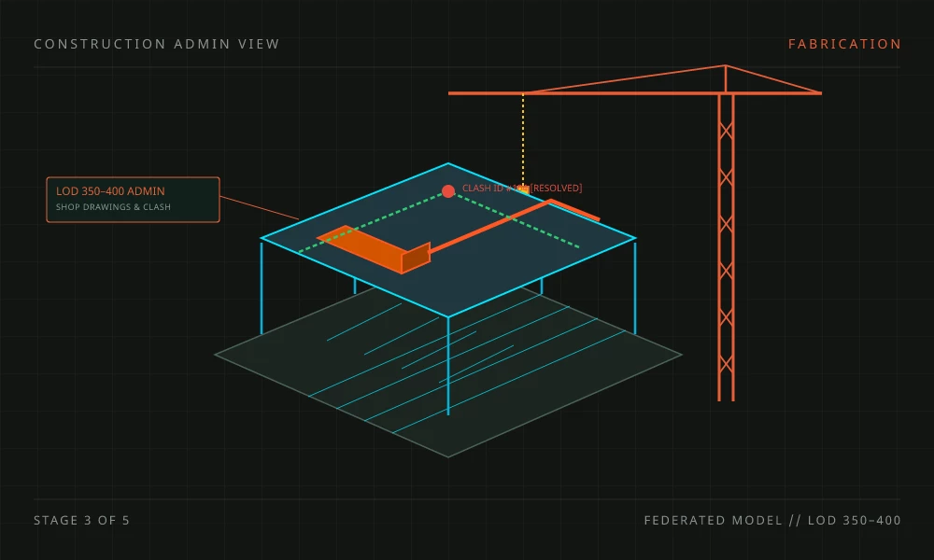
Task: Click the orange duct box on slab
Action: (x=374, y=249)
